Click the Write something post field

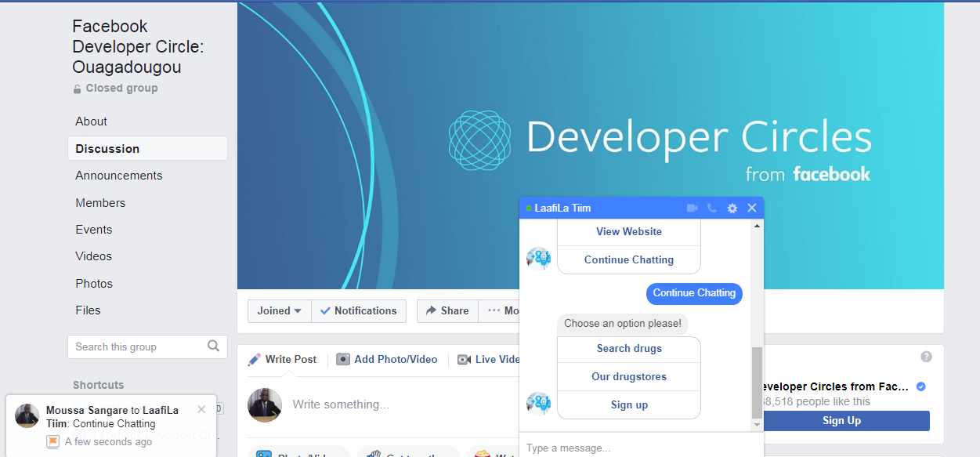[x=341, y=404]
